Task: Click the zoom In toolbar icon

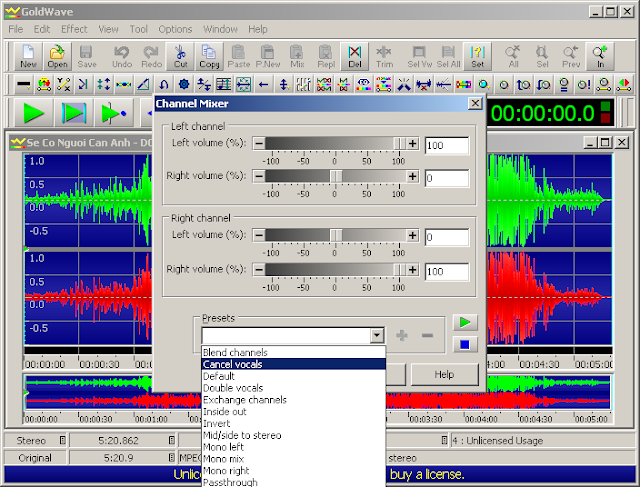Action: coord(600,56)
